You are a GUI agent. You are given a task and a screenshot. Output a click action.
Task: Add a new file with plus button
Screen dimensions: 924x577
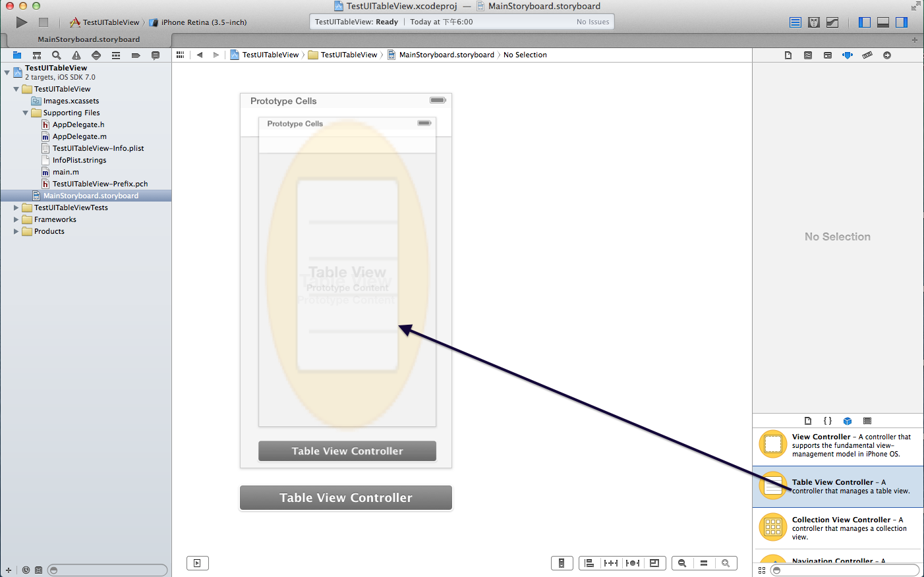[9, 570]
